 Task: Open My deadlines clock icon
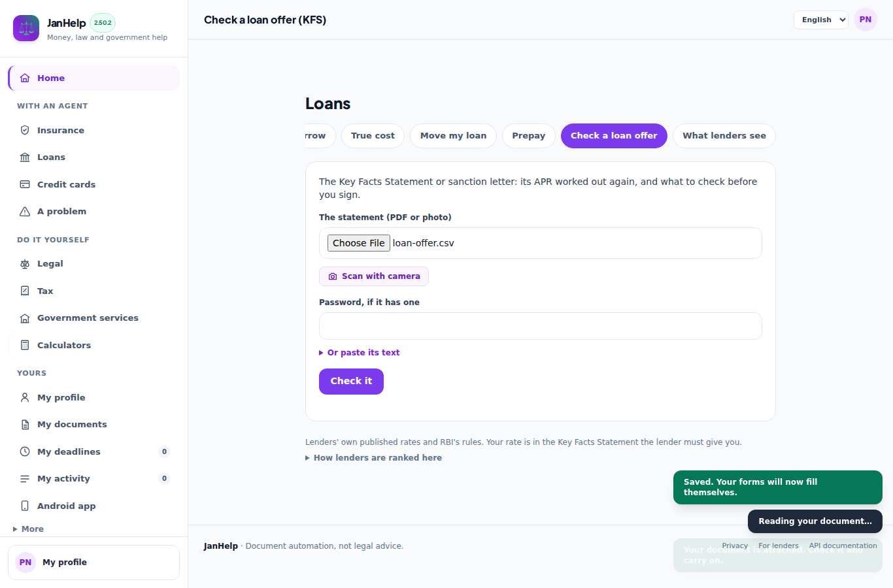click(25, 451)
